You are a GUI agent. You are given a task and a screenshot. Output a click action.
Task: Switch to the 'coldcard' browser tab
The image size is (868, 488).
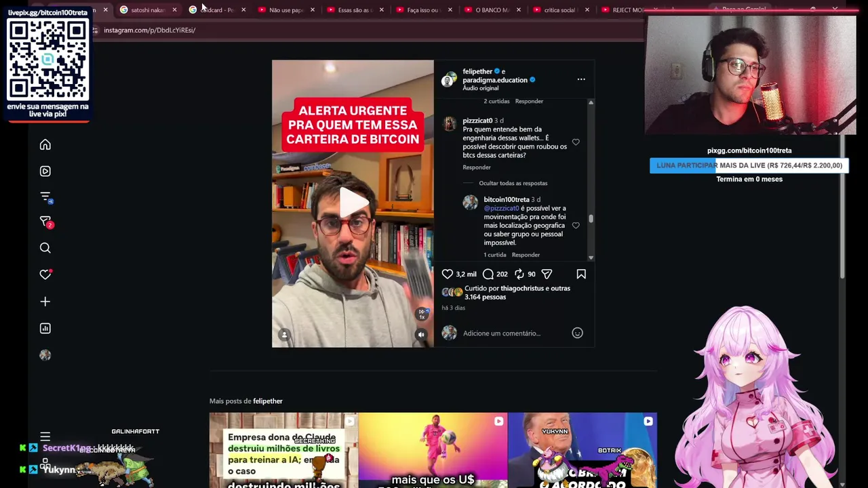tap(217, 9)
